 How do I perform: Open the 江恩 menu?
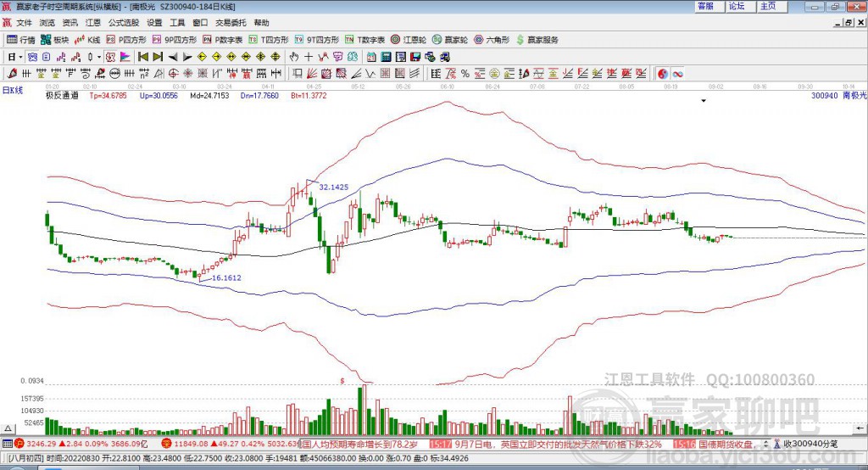(x=93, y=23)
